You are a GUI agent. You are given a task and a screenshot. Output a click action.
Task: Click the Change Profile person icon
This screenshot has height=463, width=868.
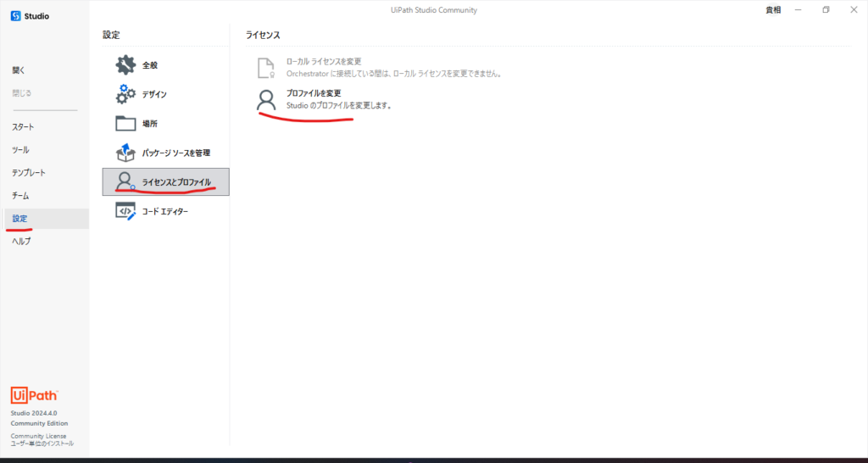pos(266,99)
